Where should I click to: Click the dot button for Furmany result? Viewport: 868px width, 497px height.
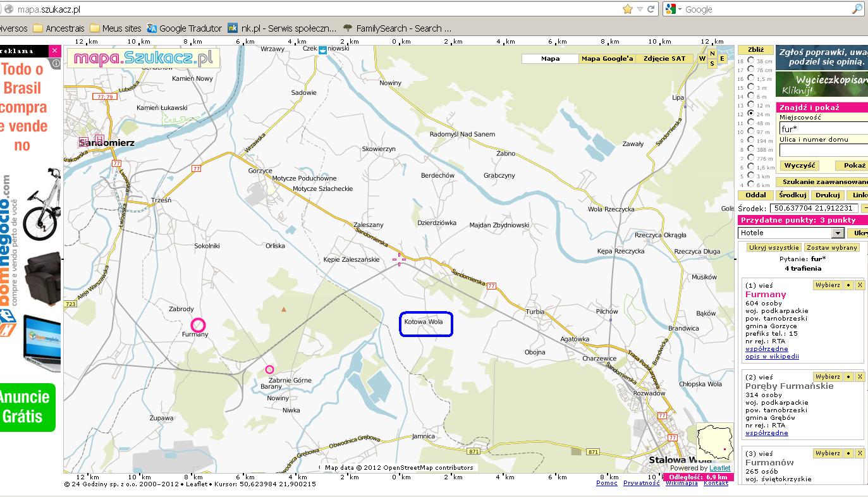[x=849, y=285]
